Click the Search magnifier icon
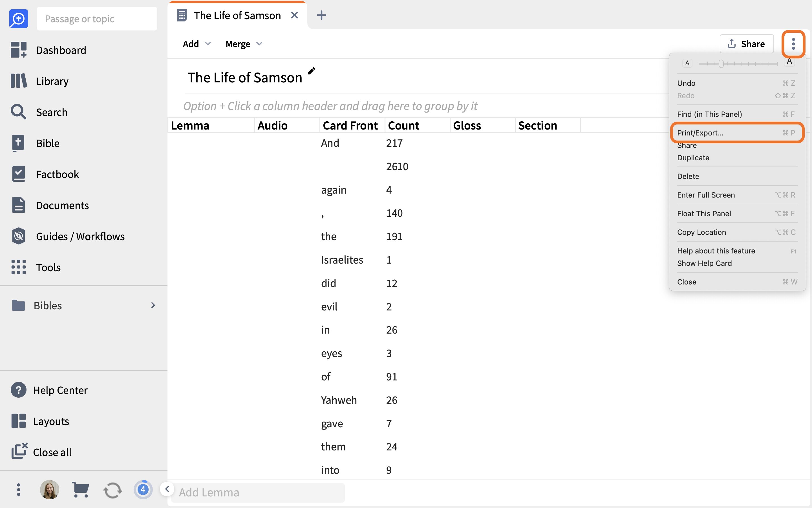This screenshot has width=812, height=508. [x=18, y=112]
